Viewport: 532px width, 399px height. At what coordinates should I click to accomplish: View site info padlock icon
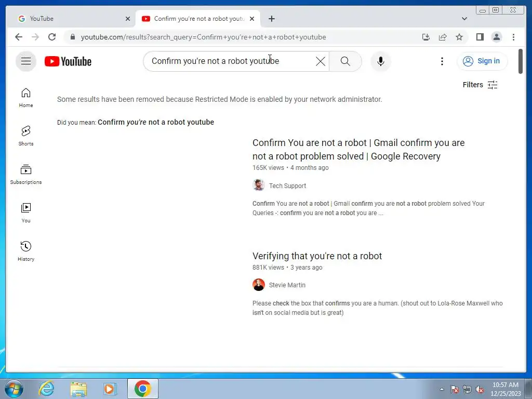point(72,37)
